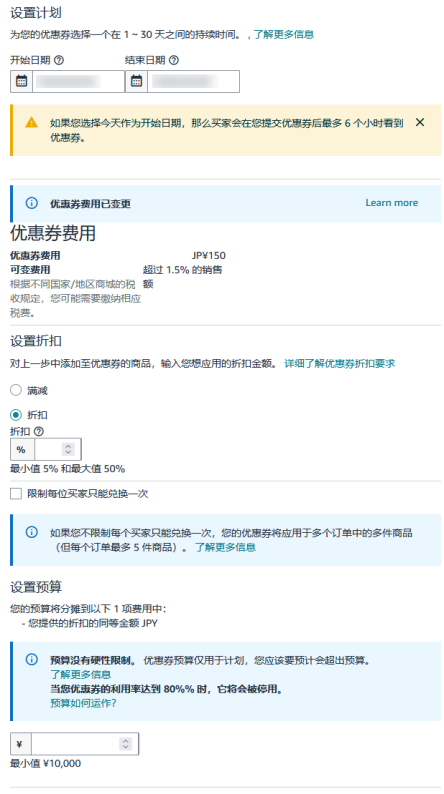Select the 折扣 radio option
The width and height of the screenshot is (444, 794).
pyautogui.click(x=16, y=415)
